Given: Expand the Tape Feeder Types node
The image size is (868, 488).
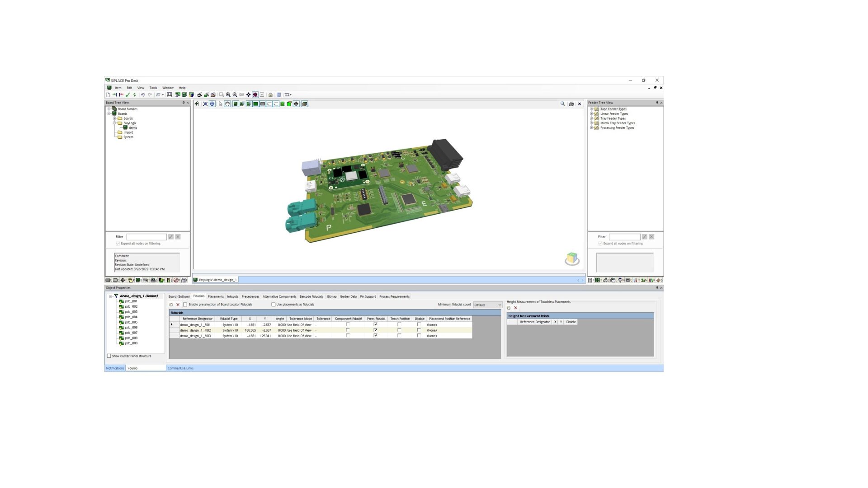Looking at the screenshot, I should pyautogui.click(x=591, y=109).
